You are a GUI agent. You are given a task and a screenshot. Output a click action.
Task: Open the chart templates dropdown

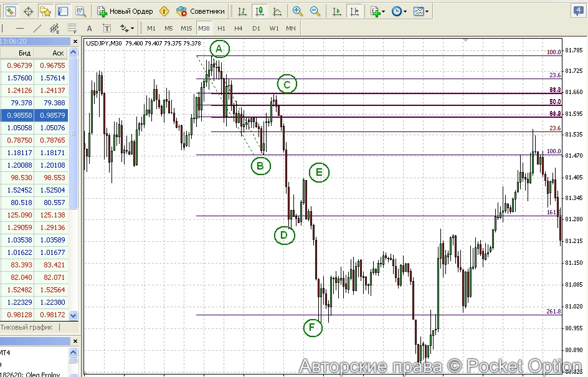click(421, 11)
